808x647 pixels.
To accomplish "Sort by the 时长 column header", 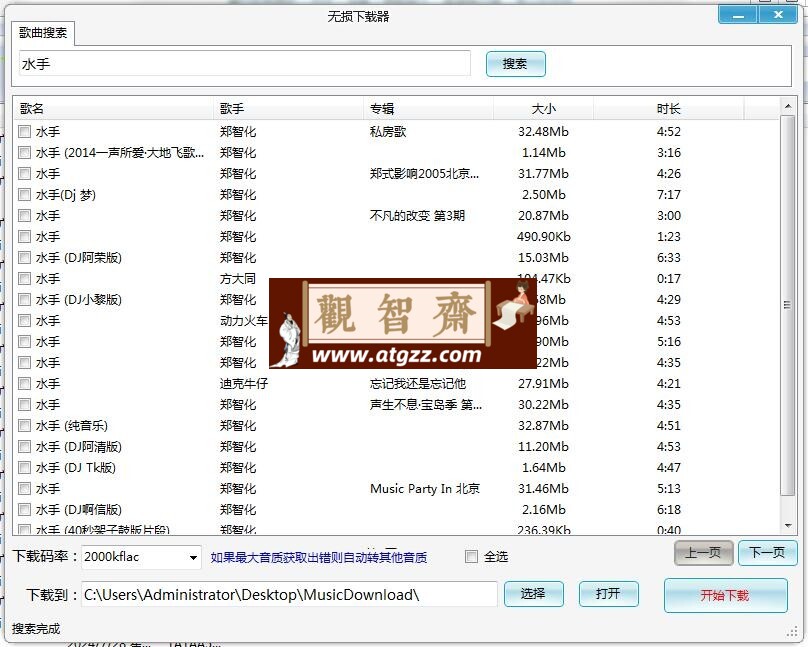I will pyautogui.click(x=668, y=109).
